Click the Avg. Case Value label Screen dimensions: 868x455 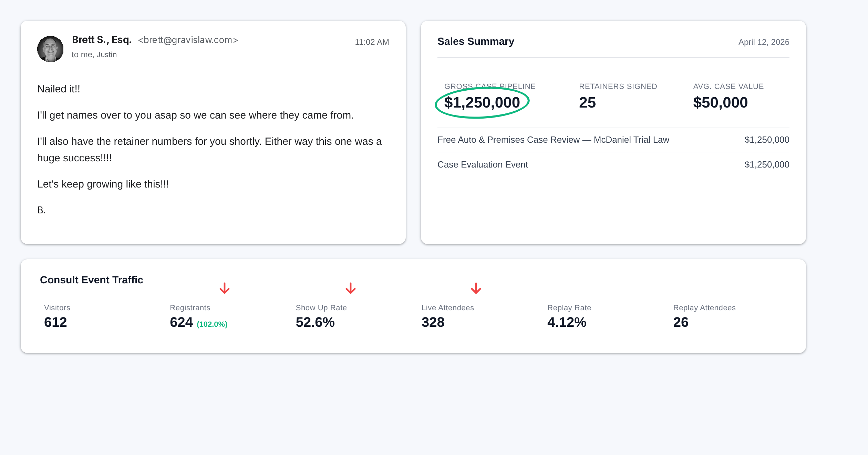pyautogui.click(x=728, y=87)
